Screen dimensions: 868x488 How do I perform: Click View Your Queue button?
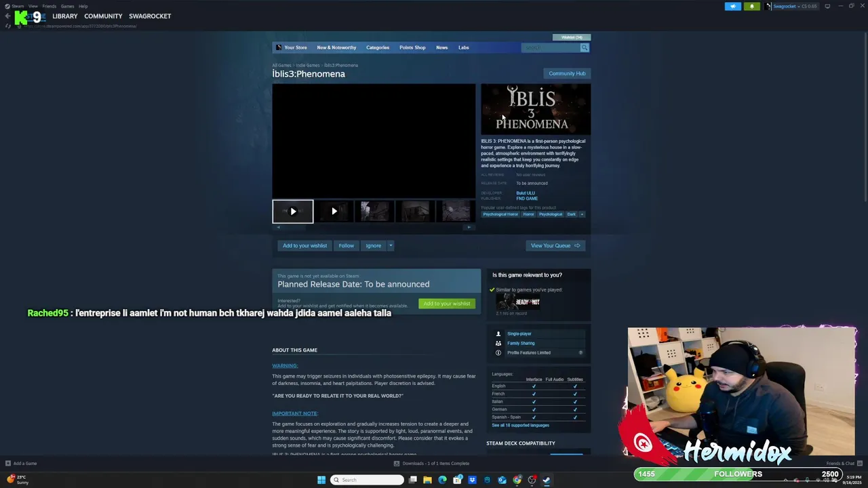point(555,246)
